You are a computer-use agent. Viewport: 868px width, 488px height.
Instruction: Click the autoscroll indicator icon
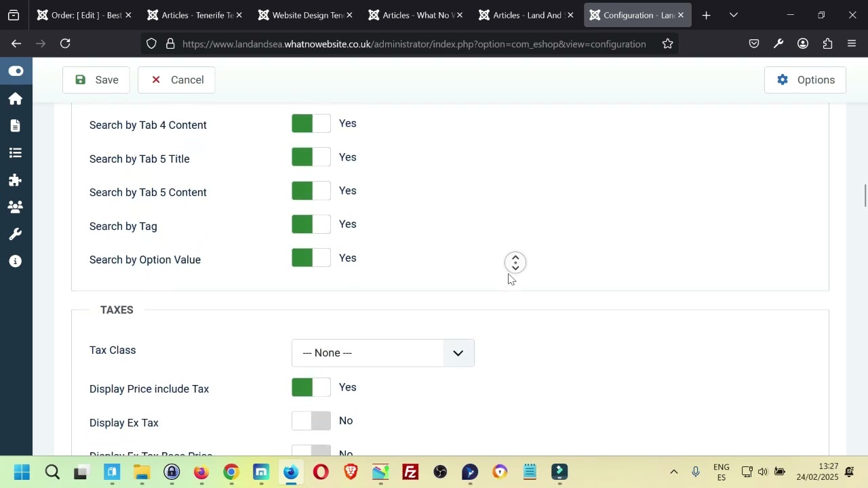pyautogui.click(x=515, y=263)
